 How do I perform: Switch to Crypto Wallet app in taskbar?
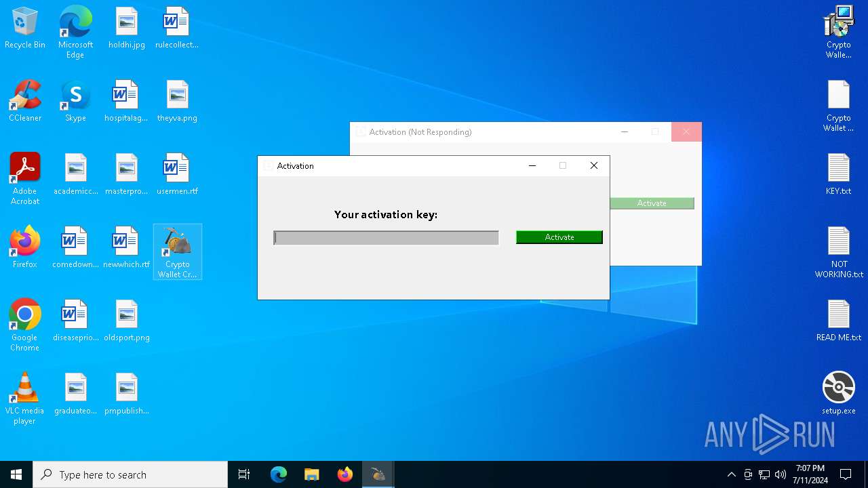click(x=378, y=474)
